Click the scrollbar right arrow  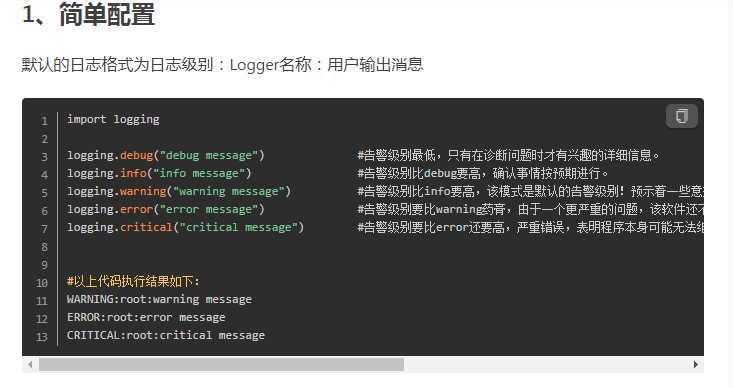[696, 365]
